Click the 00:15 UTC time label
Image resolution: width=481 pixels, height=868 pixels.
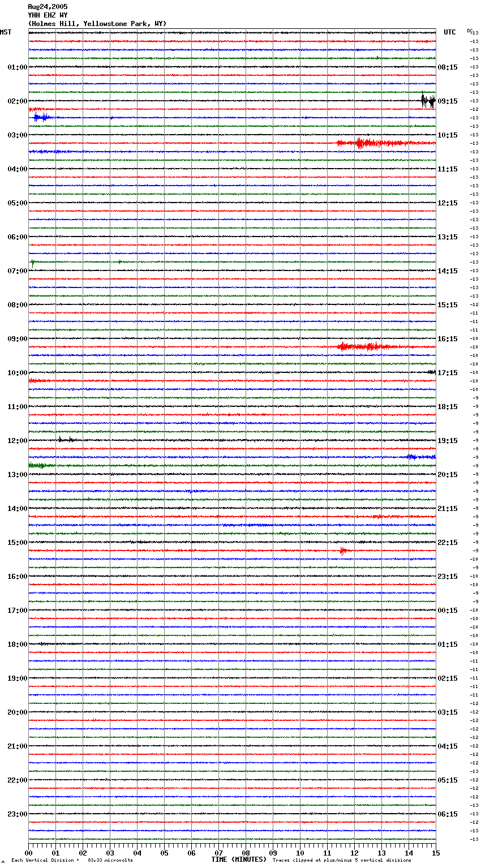448,611
